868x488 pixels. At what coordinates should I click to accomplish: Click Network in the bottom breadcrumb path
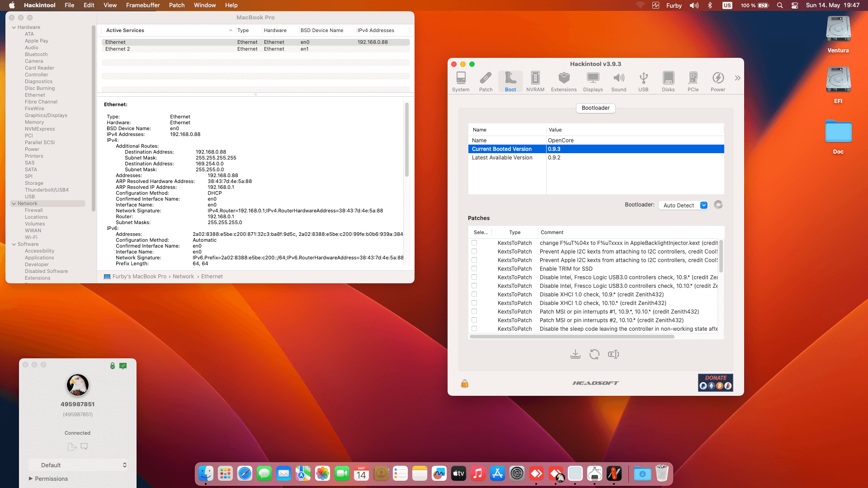[183, 277]
